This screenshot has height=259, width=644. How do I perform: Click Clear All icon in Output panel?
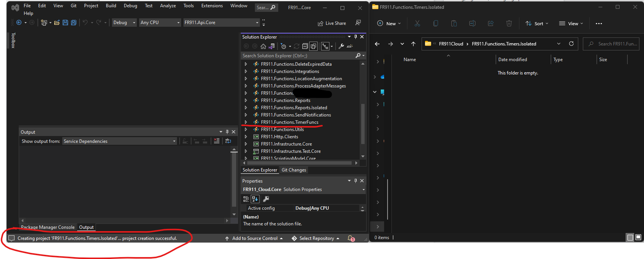coord(217,141)
